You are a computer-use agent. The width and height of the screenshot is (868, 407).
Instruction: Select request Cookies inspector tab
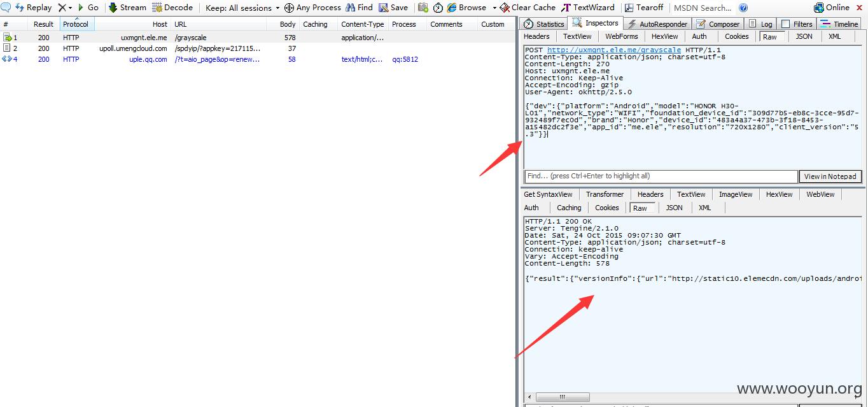[x=736, y=36]
